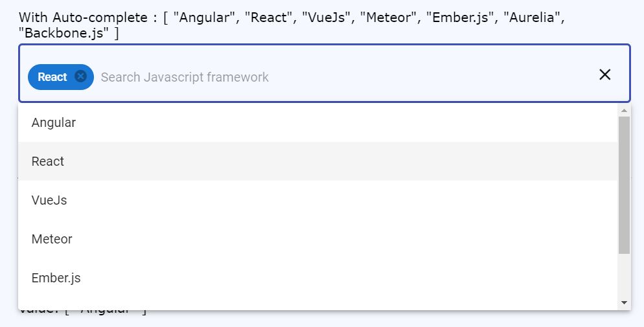The image size is (644, 327).
Task: Select the Meteor option
Action: (x=52, y=239)
